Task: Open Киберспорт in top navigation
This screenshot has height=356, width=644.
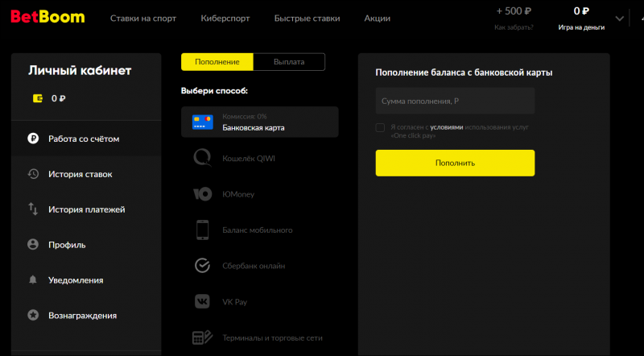Action: (x=225, y=18)
